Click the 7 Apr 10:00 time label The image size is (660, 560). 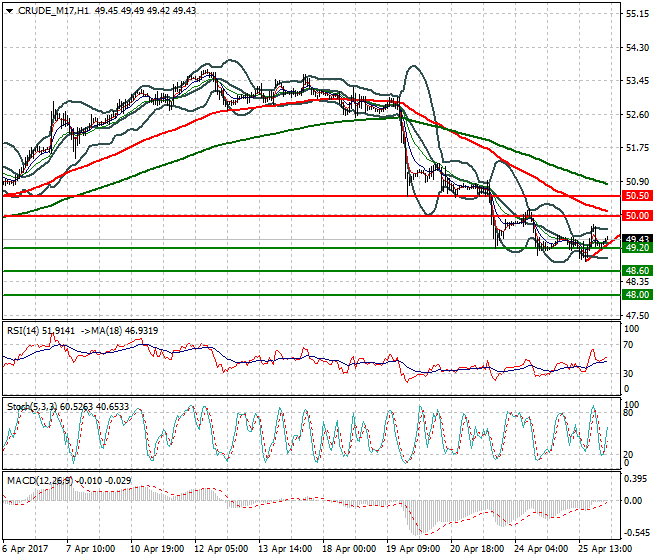pyautogui.click(x=90, y=549)
